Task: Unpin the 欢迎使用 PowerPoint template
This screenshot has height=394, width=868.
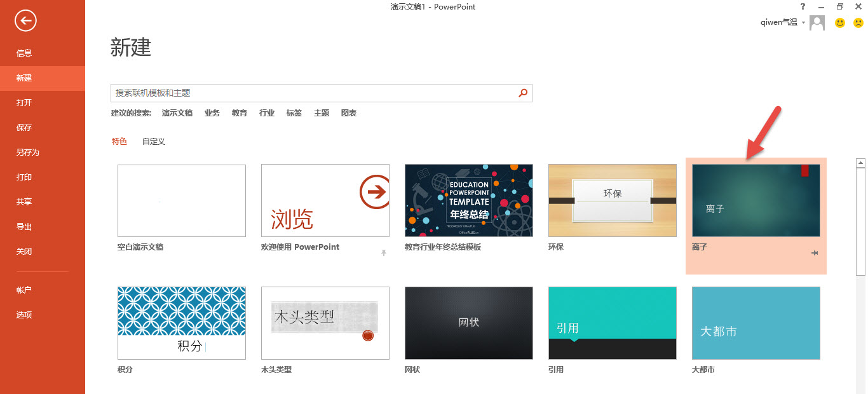Action: (x=384, y=253)
